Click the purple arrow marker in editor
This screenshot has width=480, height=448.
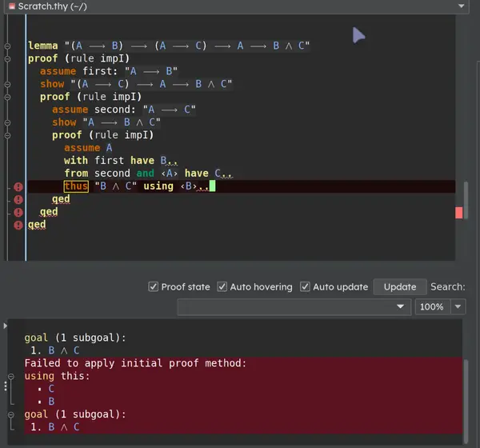pyautogui.click(x=358, y=35)
